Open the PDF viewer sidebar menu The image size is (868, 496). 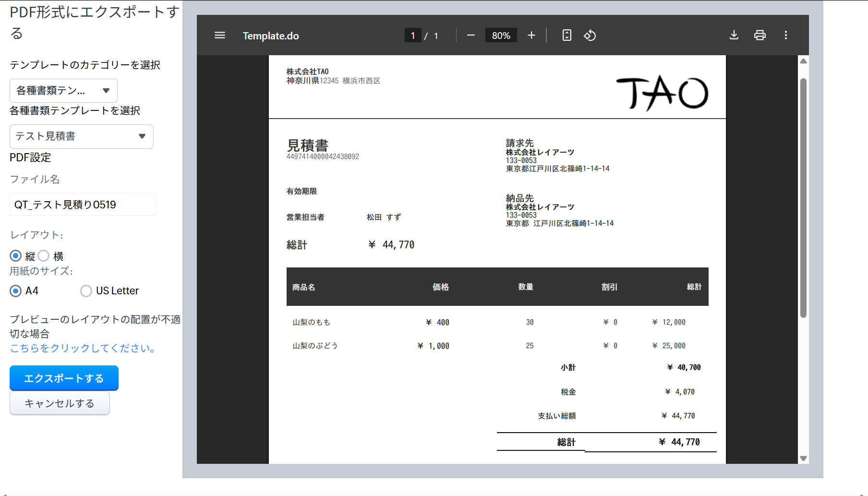click(x=220, y=36)
